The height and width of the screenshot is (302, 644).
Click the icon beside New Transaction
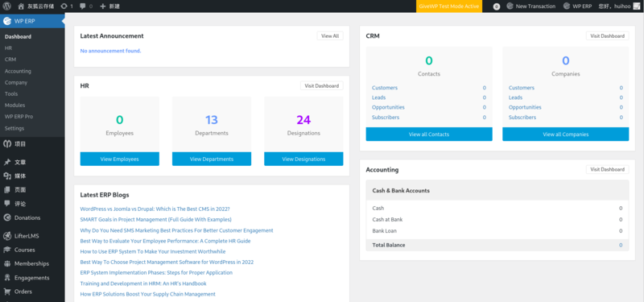coord(510,6)
